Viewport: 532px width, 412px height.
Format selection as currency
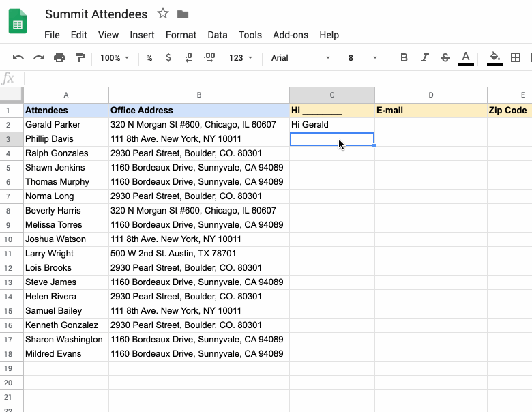(168, 58)
